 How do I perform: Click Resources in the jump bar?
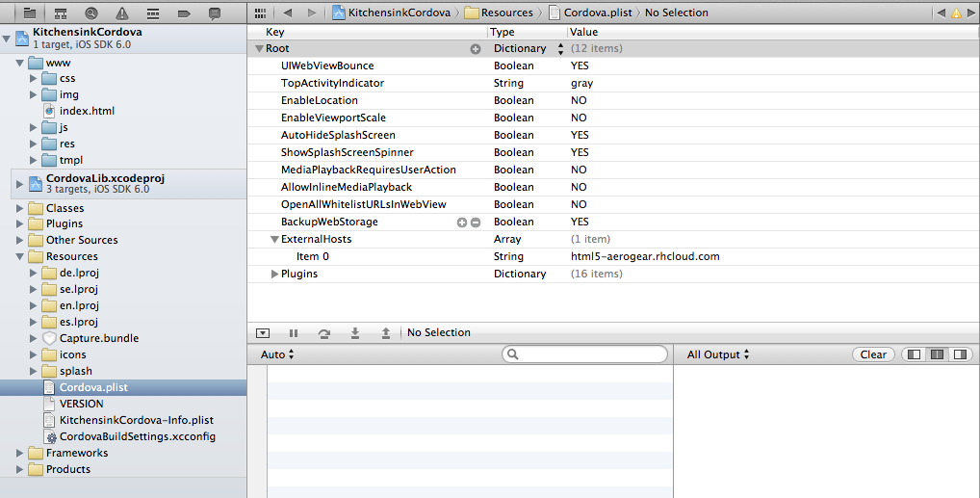[499, 13]
